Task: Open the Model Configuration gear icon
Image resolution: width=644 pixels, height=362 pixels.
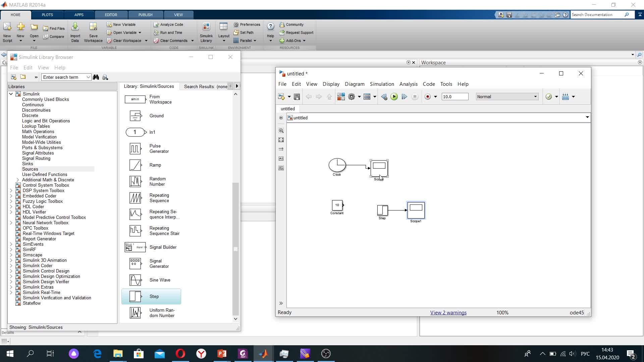Action: coord(351,97)
